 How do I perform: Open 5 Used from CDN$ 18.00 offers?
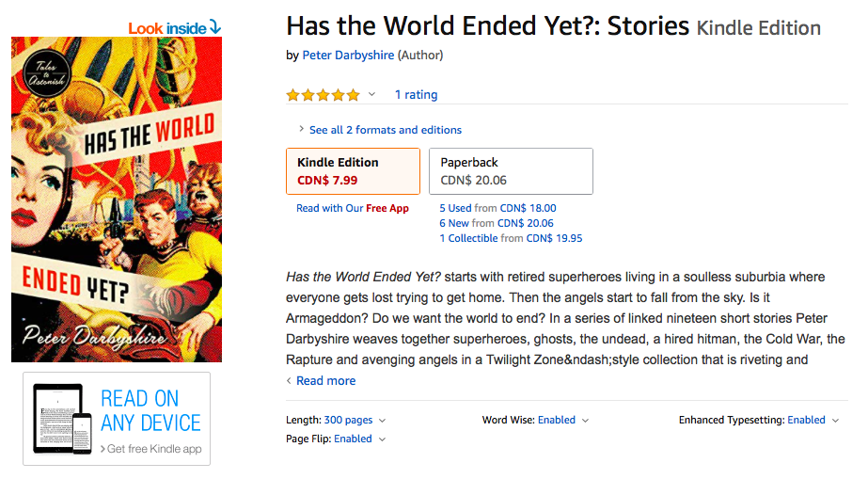point(497,208)
